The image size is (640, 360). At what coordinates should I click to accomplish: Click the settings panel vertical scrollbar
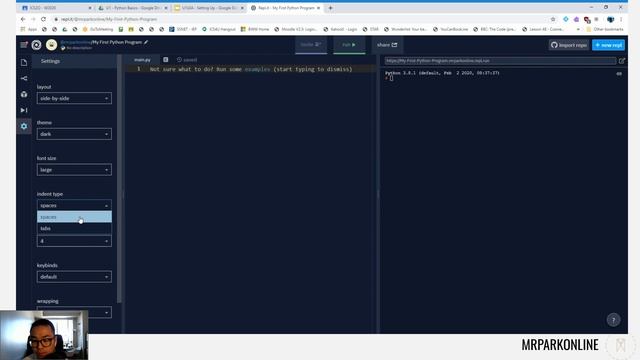119,180
